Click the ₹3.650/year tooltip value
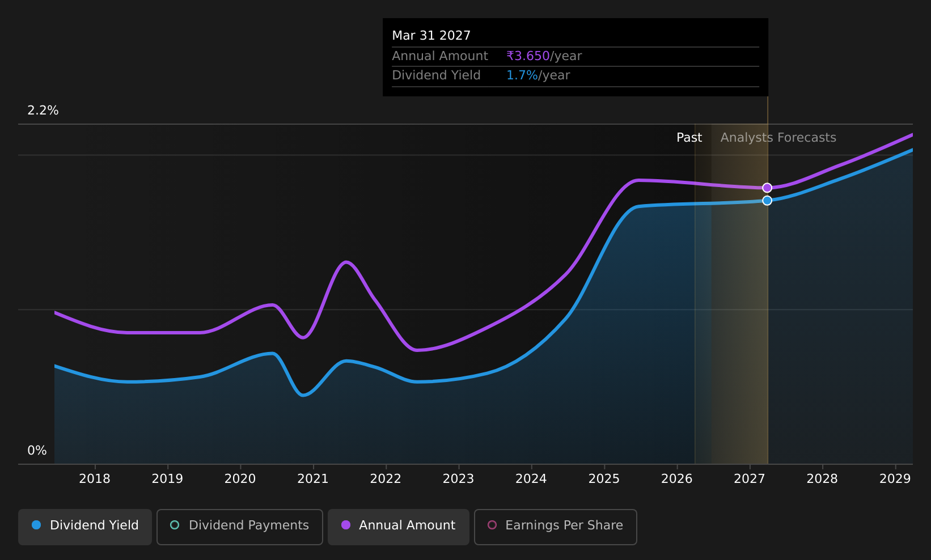The width and height of the screenshot is (931, 560). (544, 56)
